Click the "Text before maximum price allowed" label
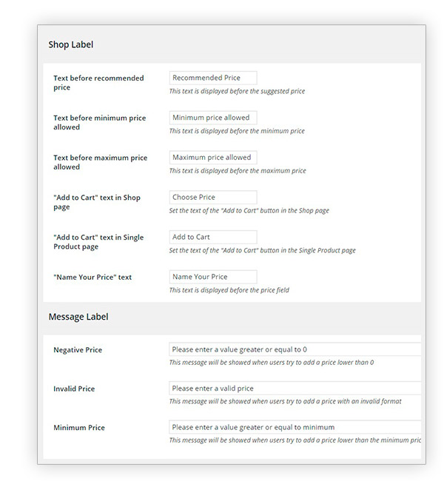Image resolution: width=444 pixels, height=504 pixels. click(x=100, y=162)
